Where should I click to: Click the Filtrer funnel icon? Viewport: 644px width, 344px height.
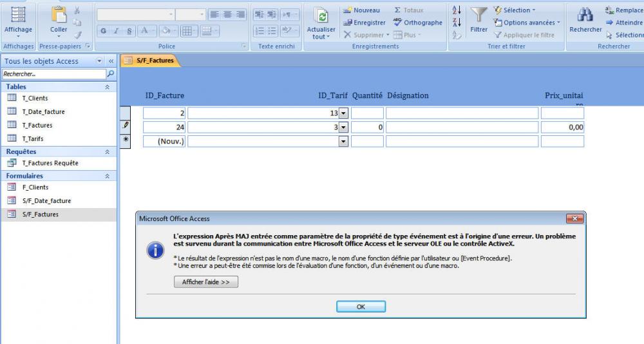pyautogui.click(x=478, y=15)
